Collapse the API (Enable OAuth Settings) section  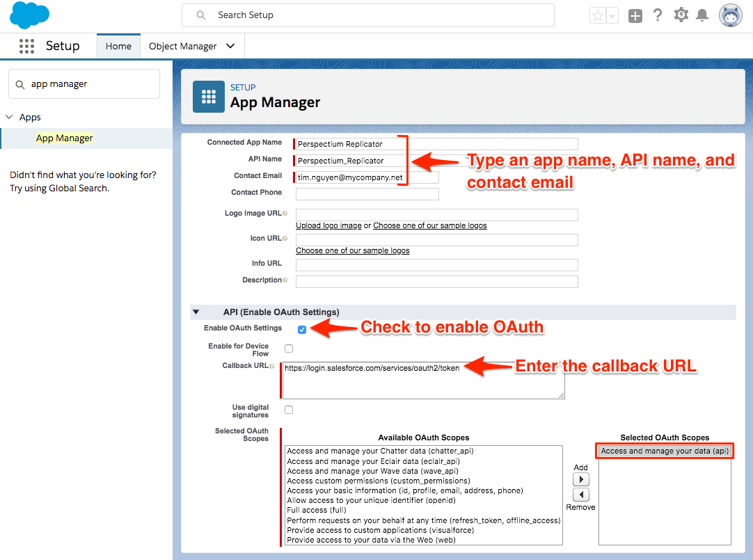click(x=196, y=312)
